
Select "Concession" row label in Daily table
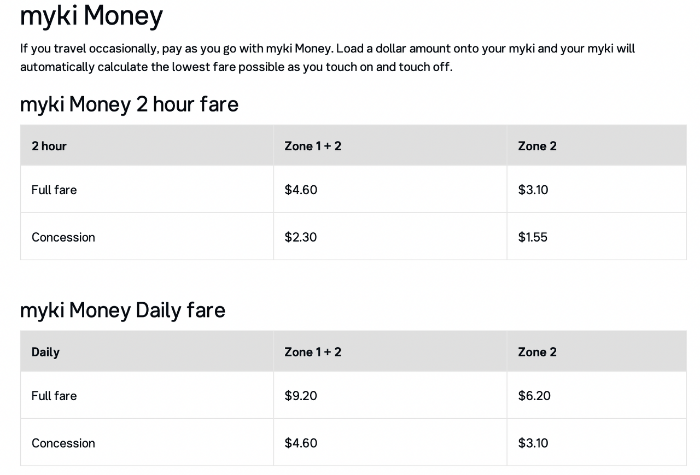click(63, 443)
